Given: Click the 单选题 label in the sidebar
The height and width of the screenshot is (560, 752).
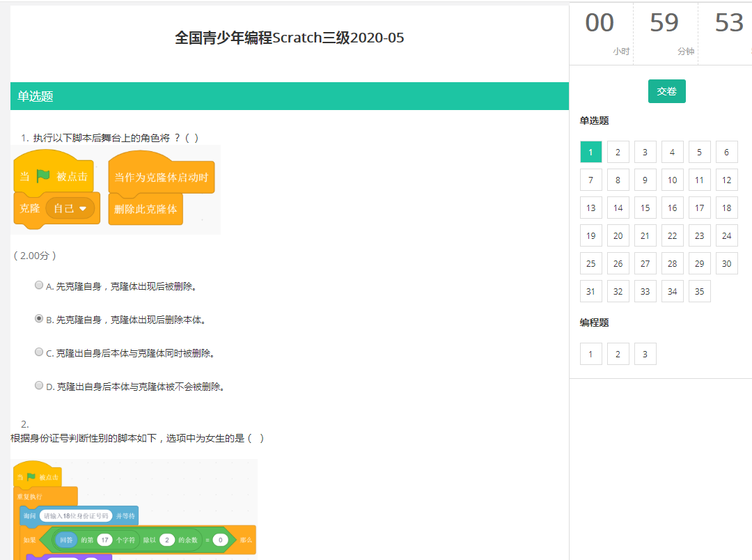Looking at the screenshot, I should tap(594, 120).
